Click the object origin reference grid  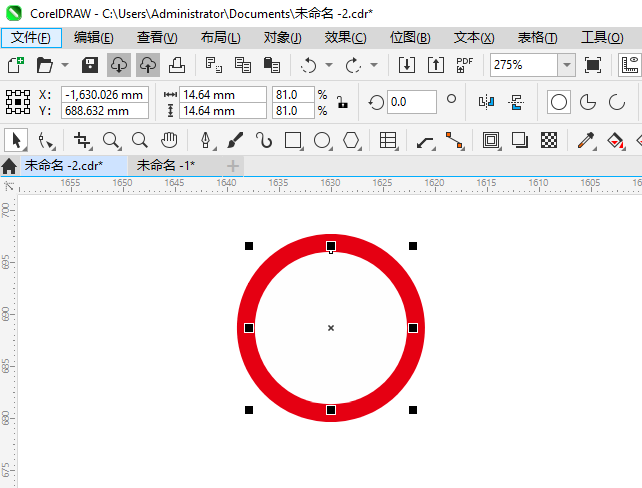tap(18, 102)
